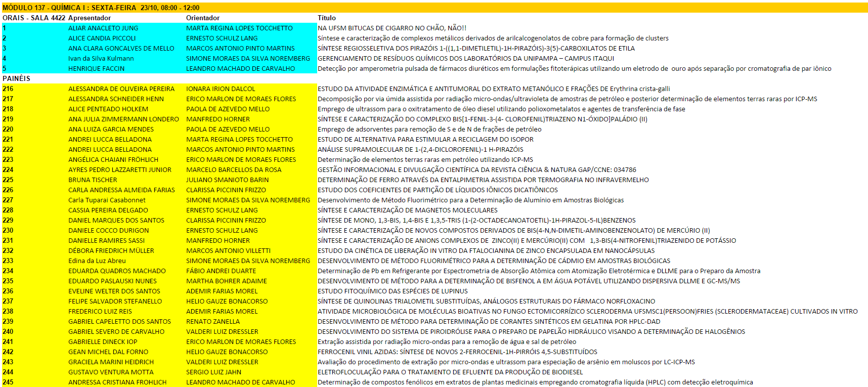This screenshot has height=387, width=868.
Task: Select advisor "FÁBIO ANDREI DUARTE"
Action: (221, 271)
